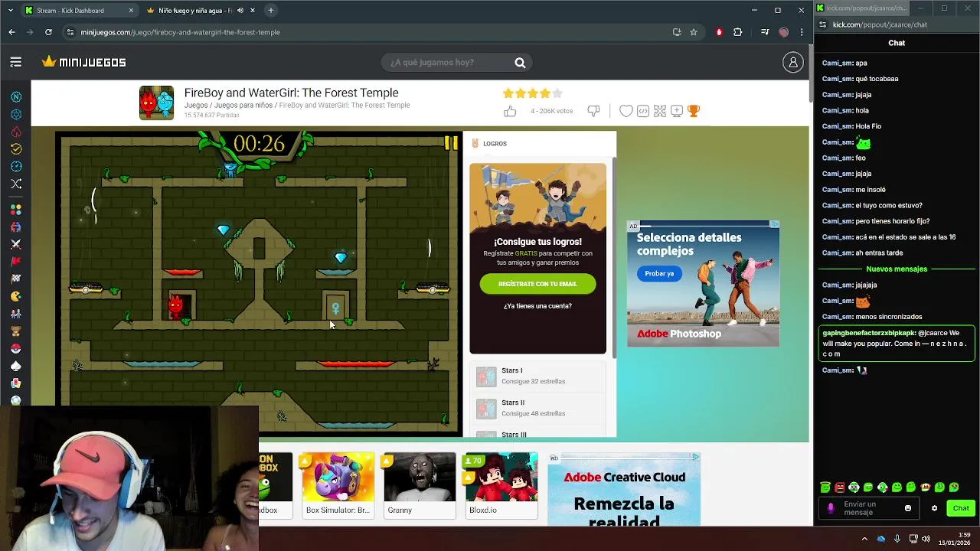Open the Minijuegos hamburger menu

pyautogui.click(x=15, y=62)
